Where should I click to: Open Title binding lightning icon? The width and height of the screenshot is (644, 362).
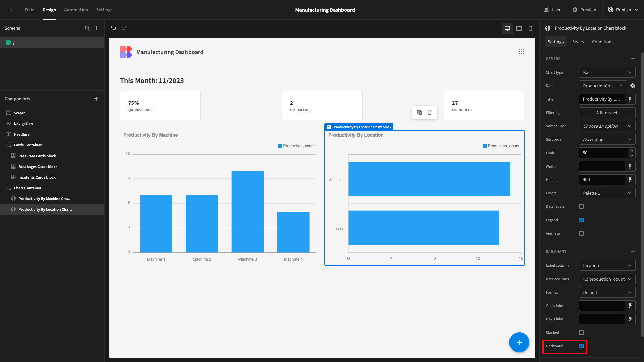click(x=630, y=99)
